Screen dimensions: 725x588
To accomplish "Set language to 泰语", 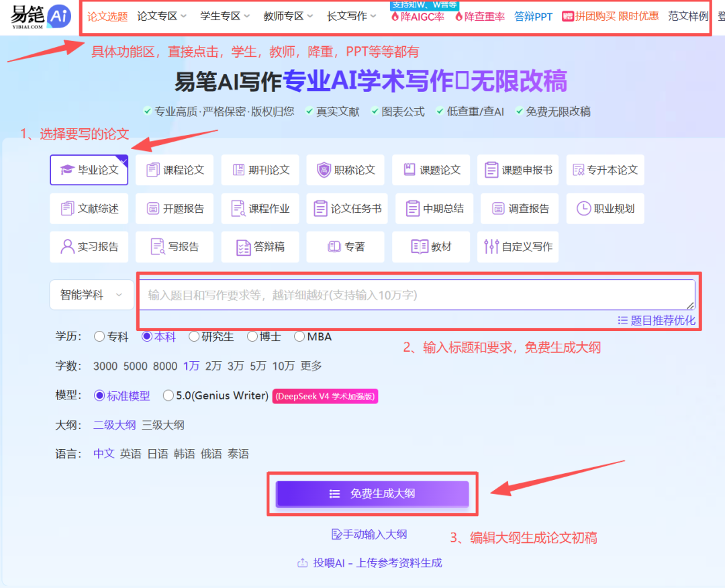I will (238, 454).
